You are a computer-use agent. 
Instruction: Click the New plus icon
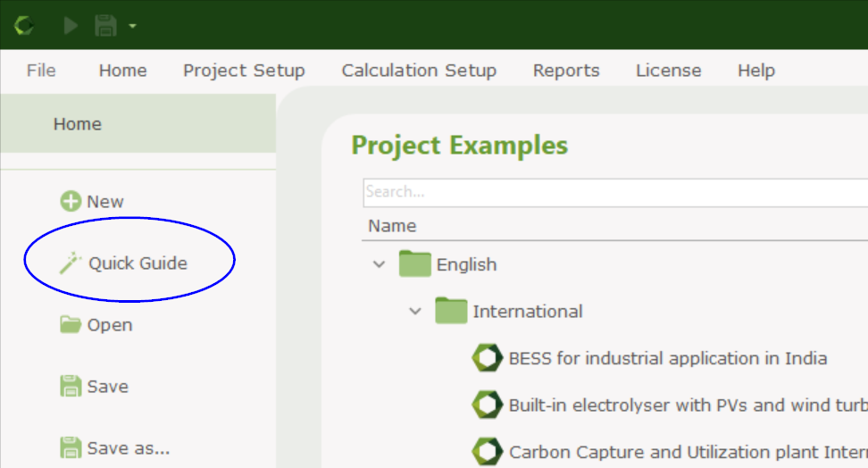pos(71,201)
